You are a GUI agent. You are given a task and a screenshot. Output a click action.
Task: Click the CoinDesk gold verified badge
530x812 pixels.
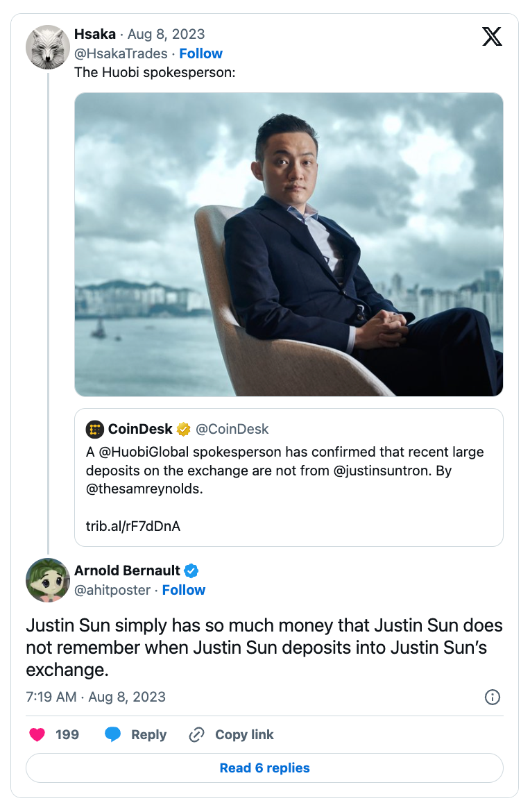[183, 429]
